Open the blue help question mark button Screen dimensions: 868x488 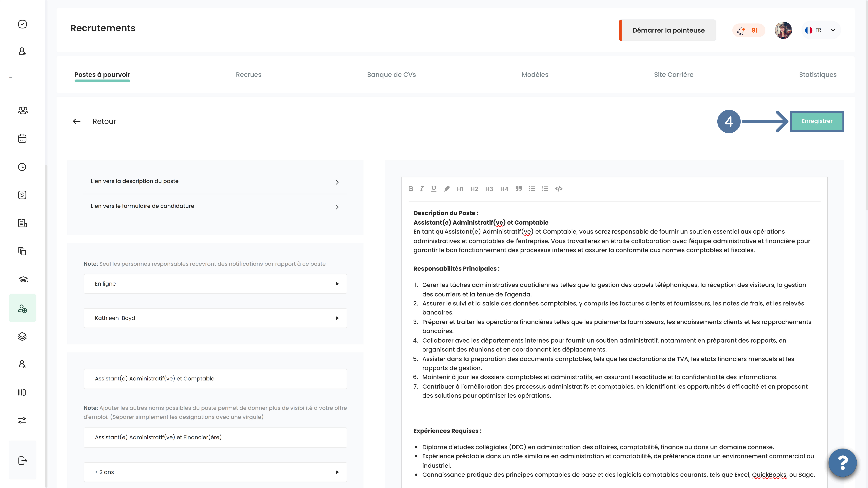[842, 463]
